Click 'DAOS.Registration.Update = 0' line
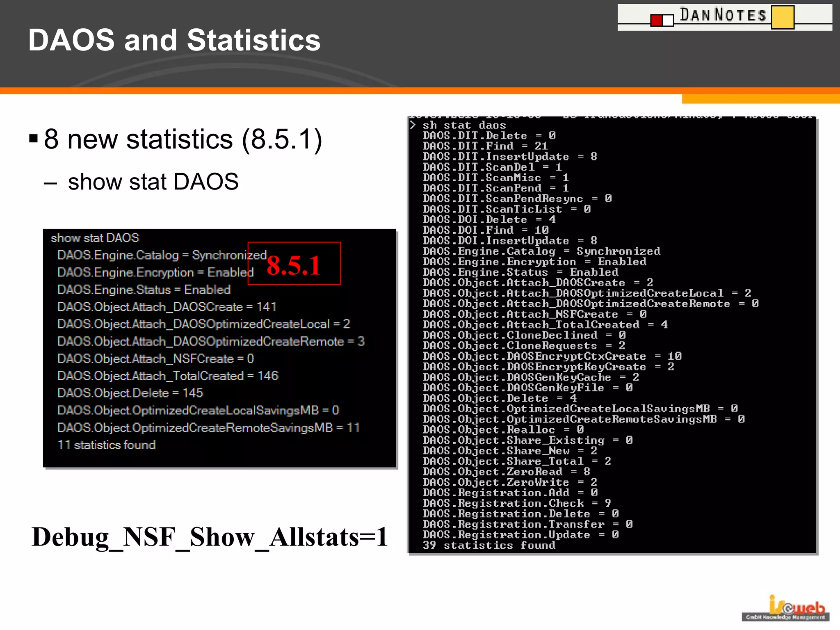 tap(521, 535)
